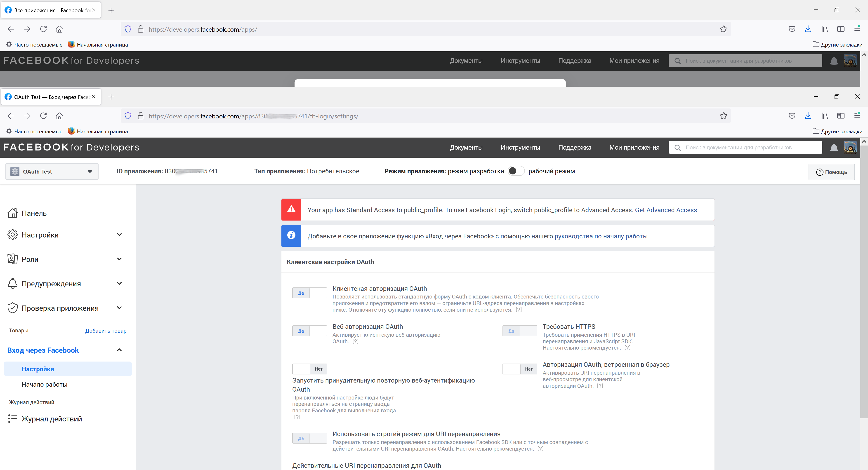Open the Мои приложения menu

[634, 148]
